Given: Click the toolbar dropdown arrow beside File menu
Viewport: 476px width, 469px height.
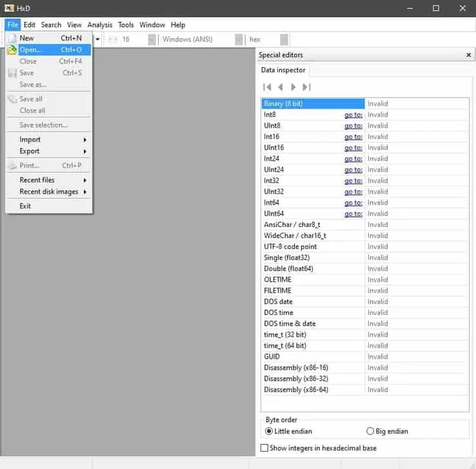Looking at the screenshot, I should 97,39.
